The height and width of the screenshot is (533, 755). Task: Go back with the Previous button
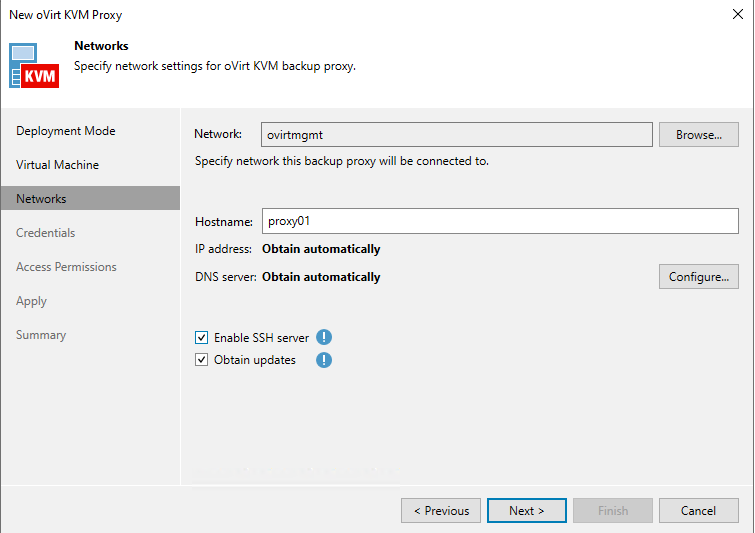tap(441, 511)
